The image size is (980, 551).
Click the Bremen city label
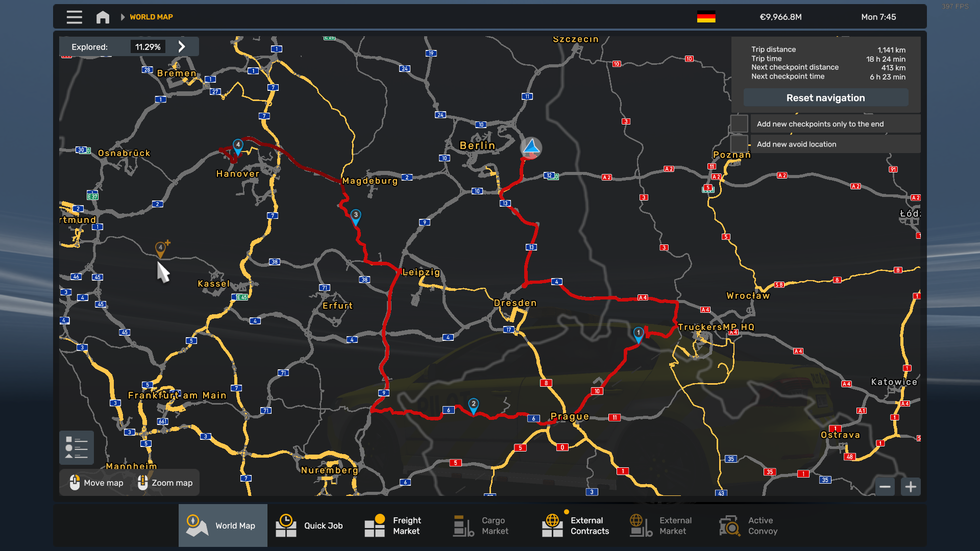pos(177,73)
